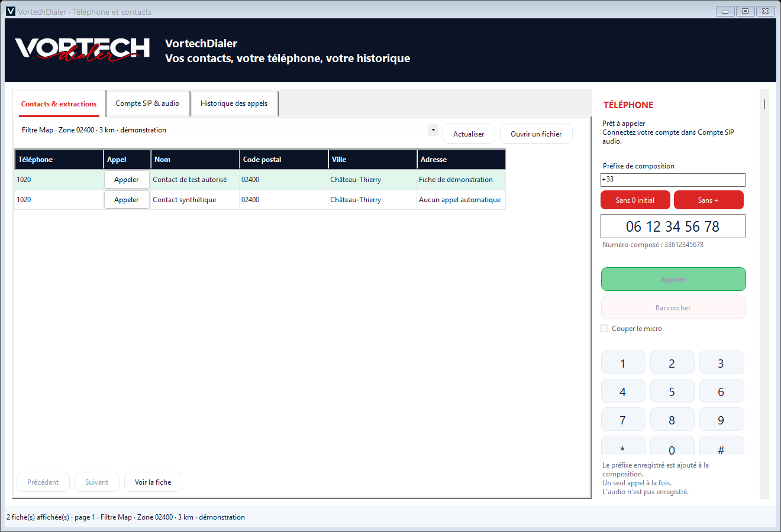Tap keypad digit 3
Image resolution: width=781 pixels, height=532 pixels.
click(x=721, y=364)
